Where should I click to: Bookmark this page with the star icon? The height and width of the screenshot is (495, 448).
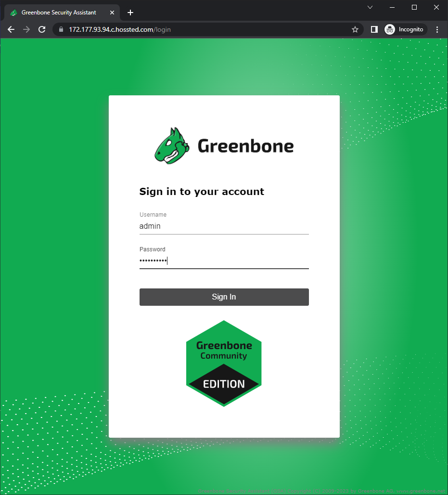(x=355, y=29)
